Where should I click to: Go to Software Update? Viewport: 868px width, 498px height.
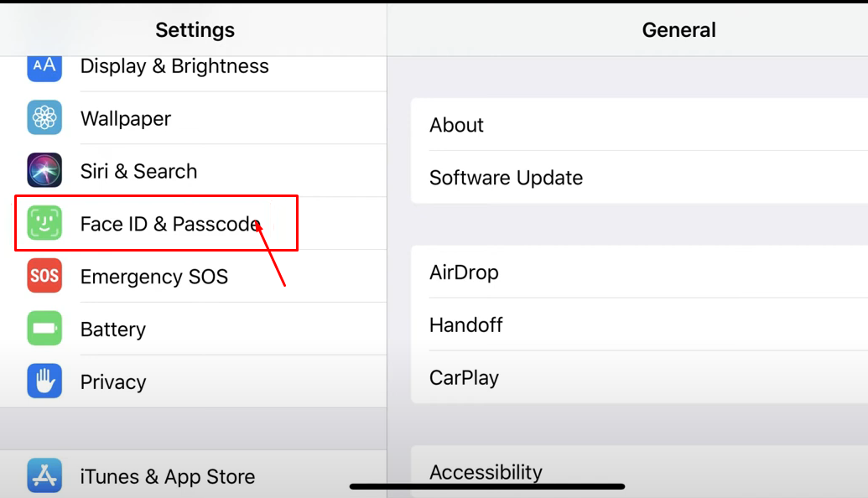[x=639, y=177]
